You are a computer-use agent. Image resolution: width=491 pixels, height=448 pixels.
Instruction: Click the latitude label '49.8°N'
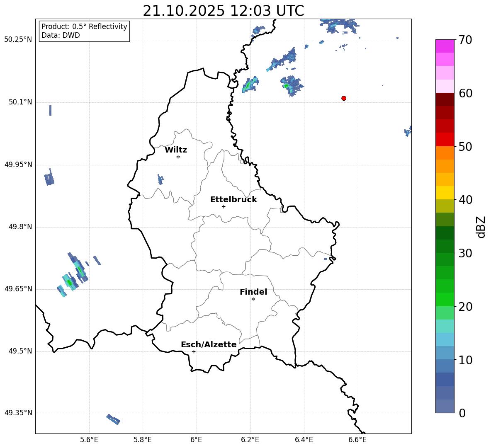[x=20, y=227]
